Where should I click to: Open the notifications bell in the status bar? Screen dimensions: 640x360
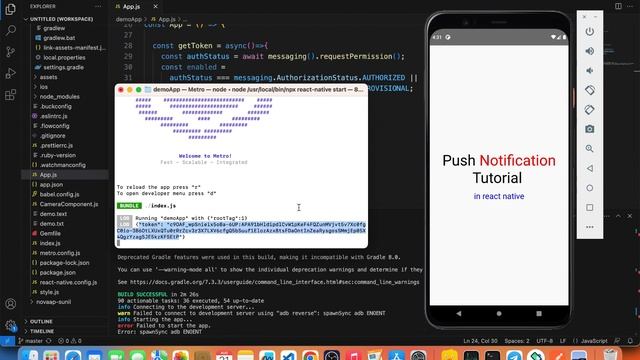click(x=630, y=341)
